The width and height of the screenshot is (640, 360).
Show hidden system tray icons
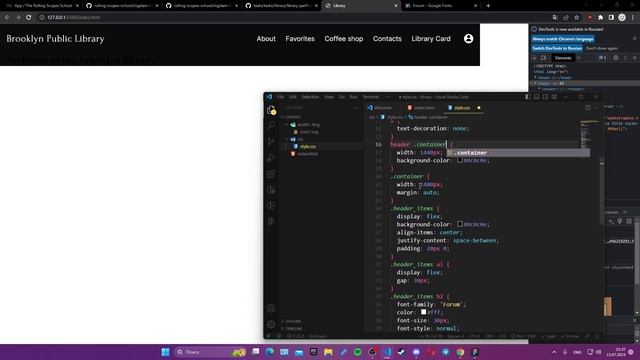tap(554, 352)
